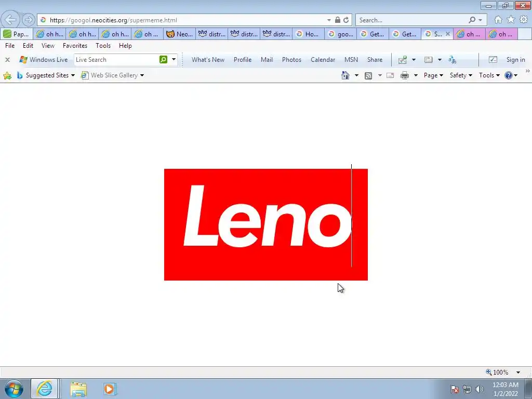The width and height of the screenshot is (532, 399).
Task: Click Sign in on Windows Live toolbar
Action: click(516, 60)
